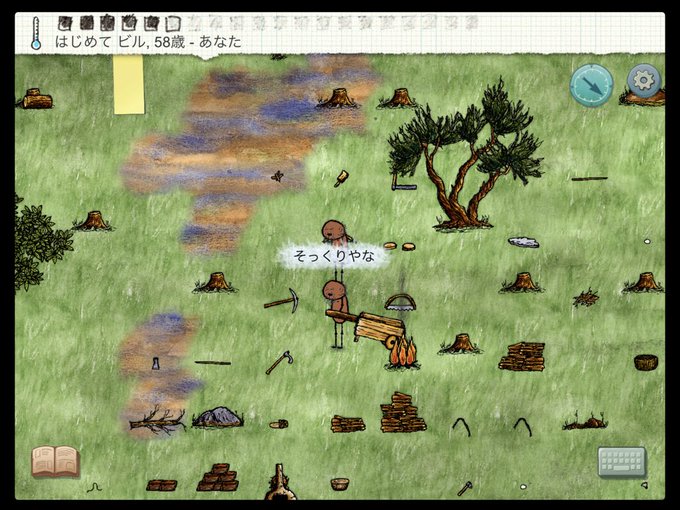Pick up the bow saw

400,302
